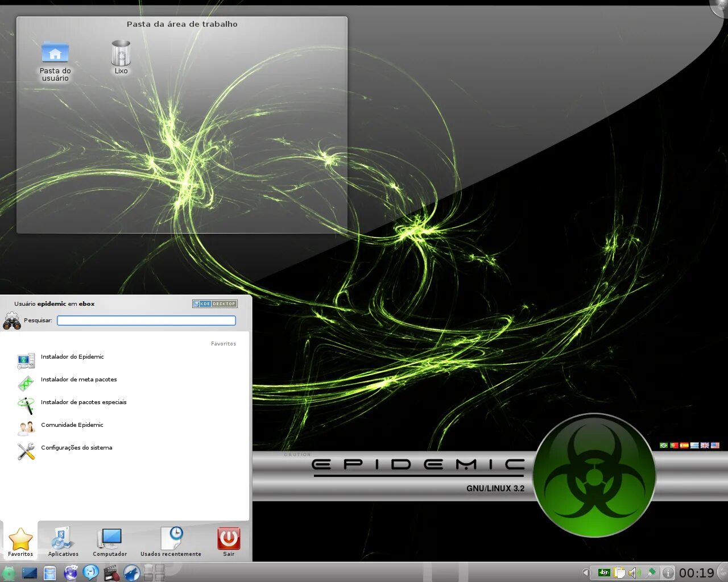Open the Lixo trash icon

tap(121, 57)
